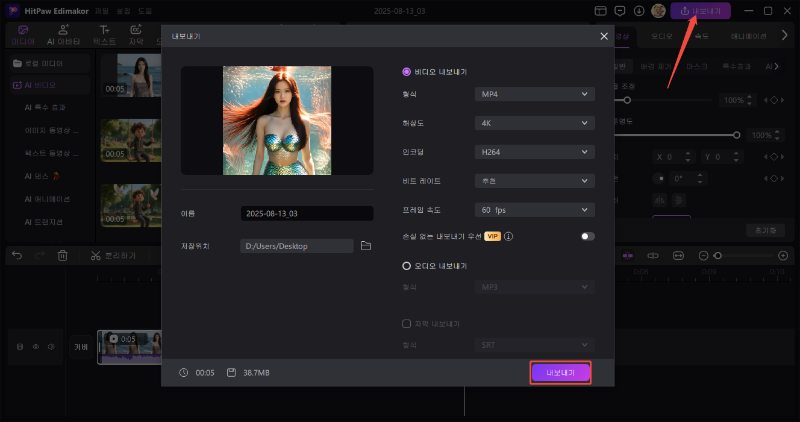800x422 pixels.
Task: Open the 4K resolution dropdown
Action: tap(534, 123)
